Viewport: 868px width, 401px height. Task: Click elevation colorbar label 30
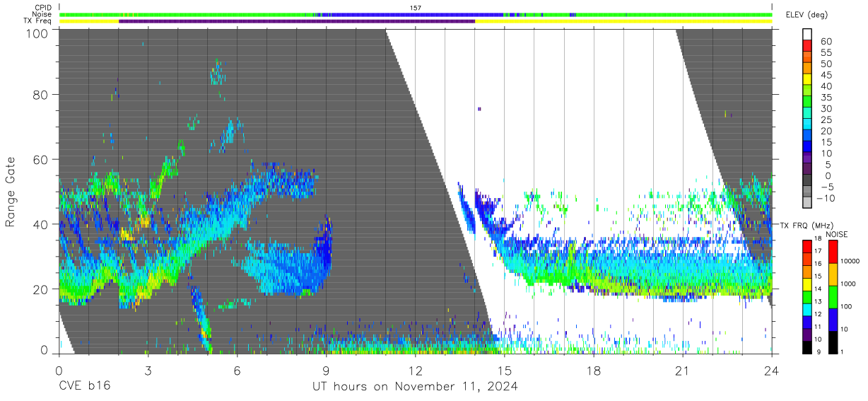826,108
